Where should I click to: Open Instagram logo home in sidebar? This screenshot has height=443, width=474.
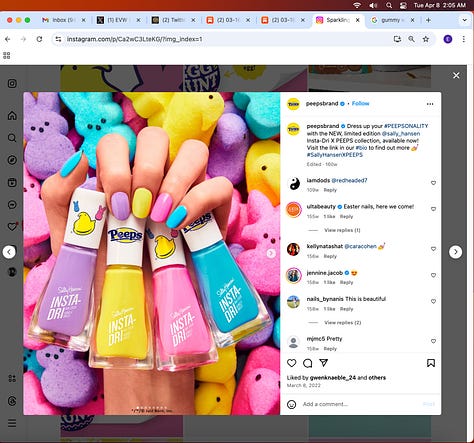pyautogui.click(x=12, y=83)
